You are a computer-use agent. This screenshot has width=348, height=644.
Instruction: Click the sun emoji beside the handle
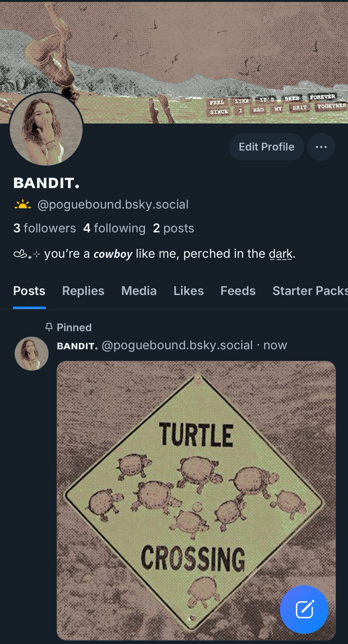(23, 204)
